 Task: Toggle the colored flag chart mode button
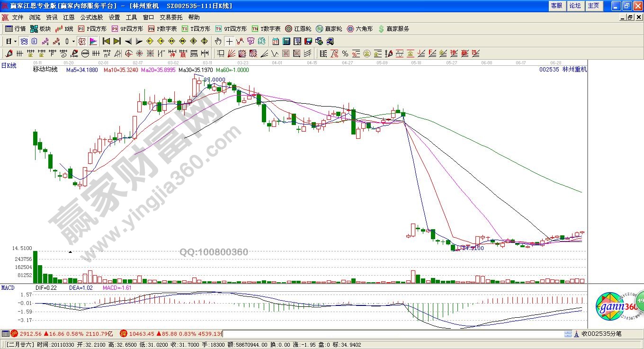pos(93,41)
